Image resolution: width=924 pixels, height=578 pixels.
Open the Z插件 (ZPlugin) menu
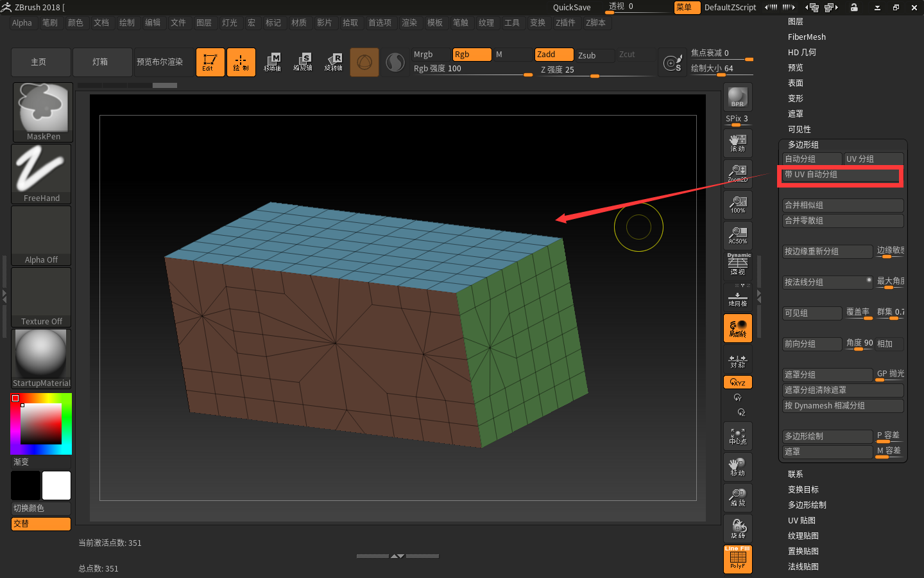pyautogui.click(x=565, y=22)
